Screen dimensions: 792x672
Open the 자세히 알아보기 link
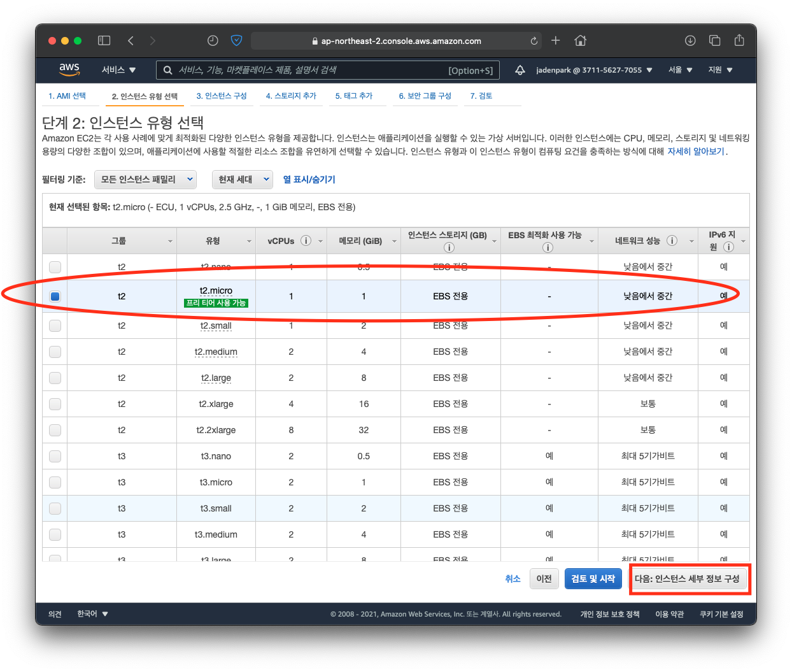point(696,152)
